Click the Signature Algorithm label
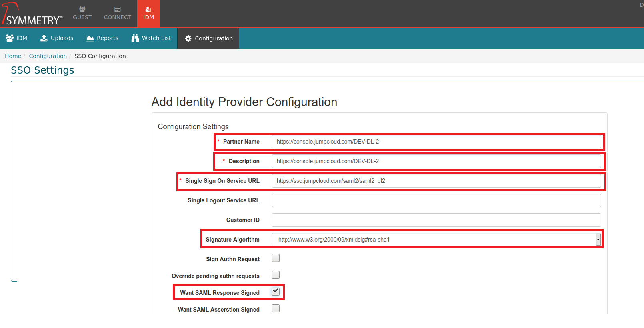644x328 pixels. point(232,240)
